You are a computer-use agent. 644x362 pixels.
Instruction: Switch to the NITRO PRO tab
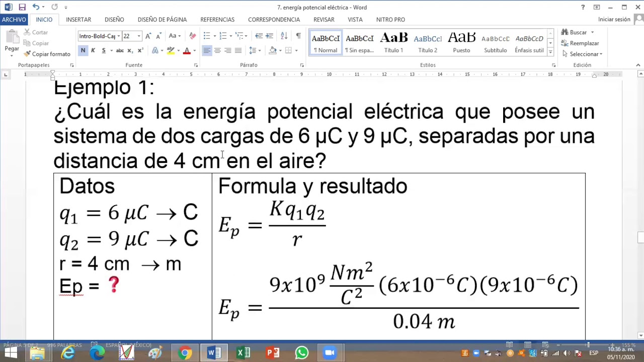tap(390, 19)
